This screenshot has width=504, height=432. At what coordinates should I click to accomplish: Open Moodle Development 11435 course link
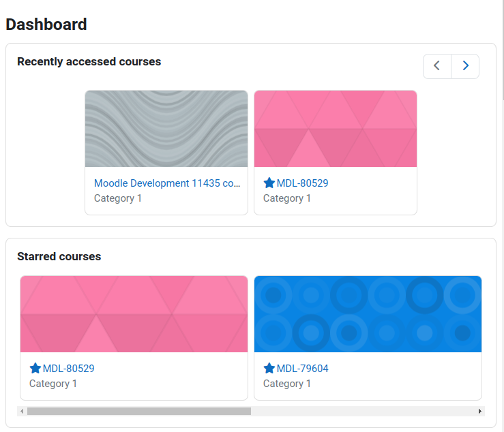167,183
